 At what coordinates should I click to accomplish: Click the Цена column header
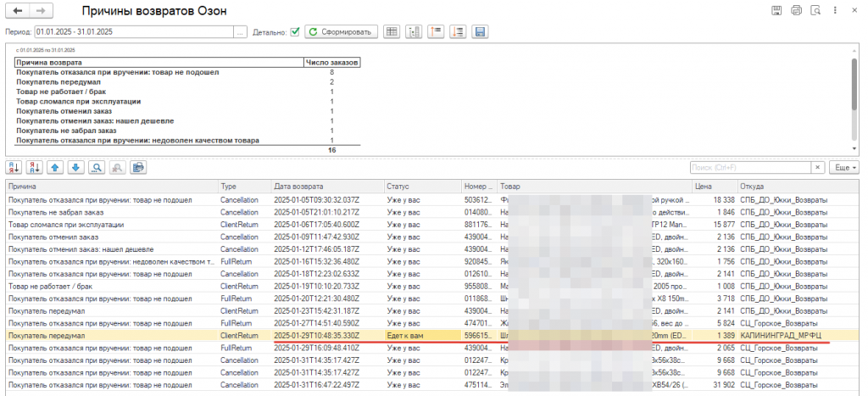pyautogui.click(x=715, y=187)
